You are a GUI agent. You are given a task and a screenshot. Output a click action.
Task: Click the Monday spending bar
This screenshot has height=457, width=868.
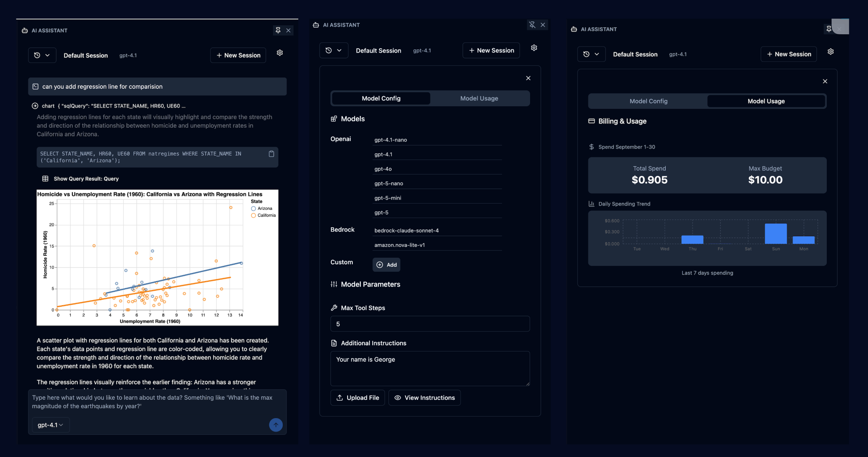803,240
